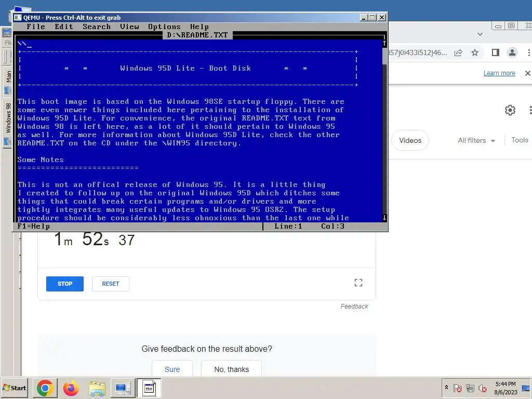Click the editor's scroll-down arrow
The height and width of the screenshot is (399, 532).
pyautogui.click(x=384, y=218)
